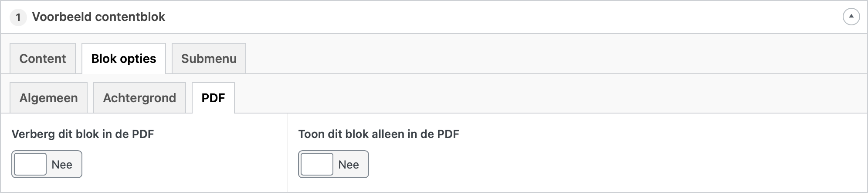The height and width of the screenshot is (193, 868).
Task: Click the label Toon dit blok alleen in de PDF
Action: (x=379, y=134)
